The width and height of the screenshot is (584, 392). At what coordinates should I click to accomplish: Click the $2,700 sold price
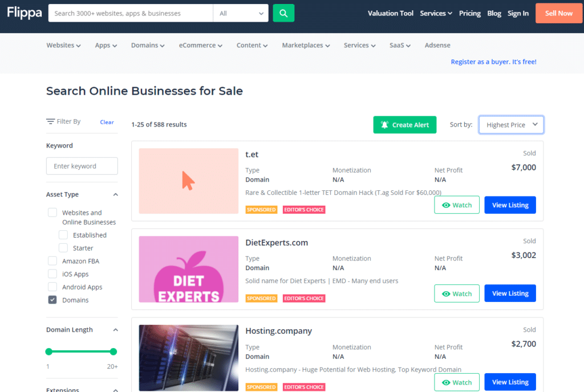(x=524, y=344)
